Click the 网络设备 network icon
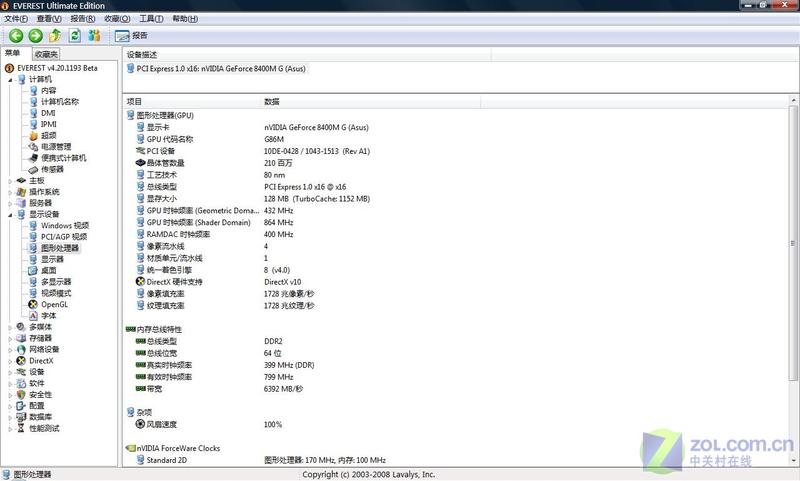Viewport: 800px width, 481px height. pos(21,349)
